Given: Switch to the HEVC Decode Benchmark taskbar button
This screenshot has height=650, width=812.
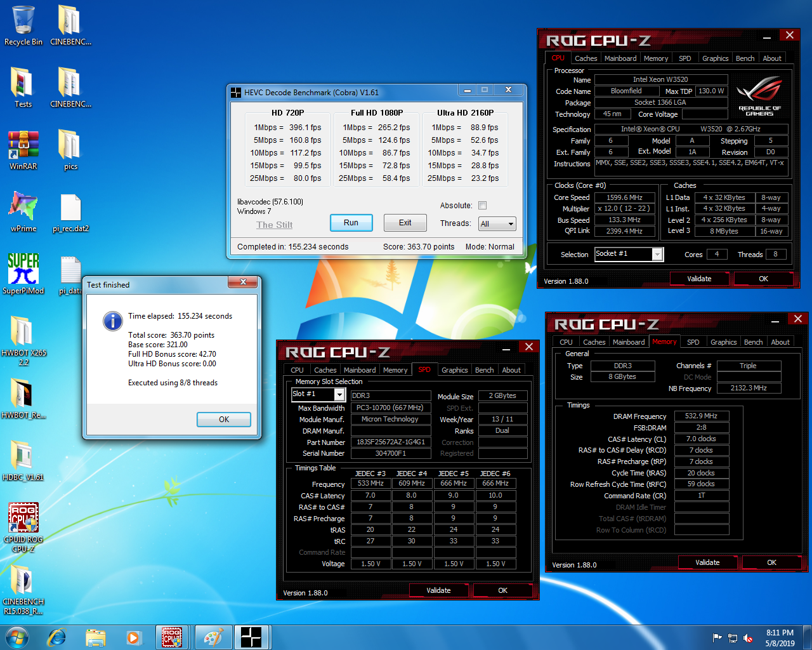Looking at the screenshot, I should pyautogui.click(x=251, y=637).
